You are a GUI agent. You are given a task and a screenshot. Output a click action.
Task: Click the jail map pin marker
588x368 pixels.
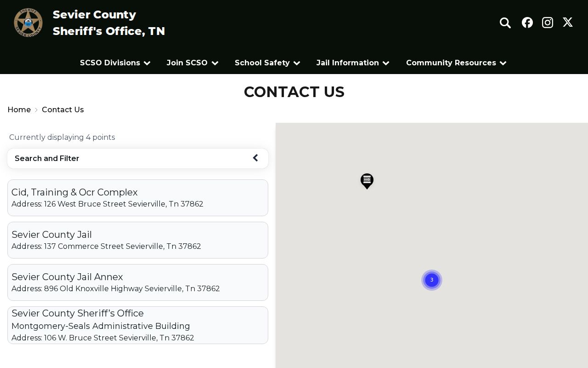click(367, 181)
